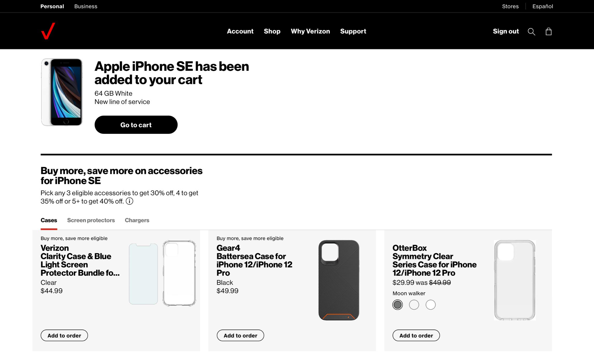The image size is (594, 364).
Task: Pick the third OtterBox color swatch
Action: point(431,305)
